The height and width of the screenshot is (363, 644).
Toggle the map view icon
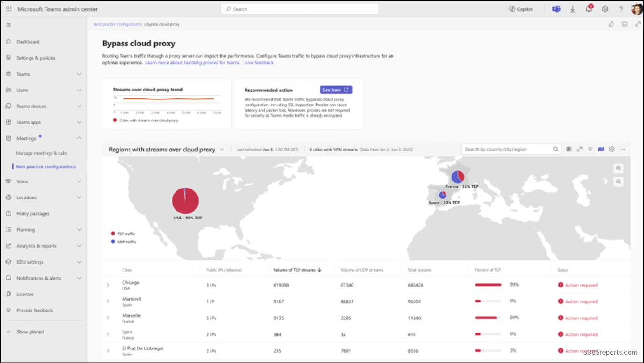pos(601,149)
